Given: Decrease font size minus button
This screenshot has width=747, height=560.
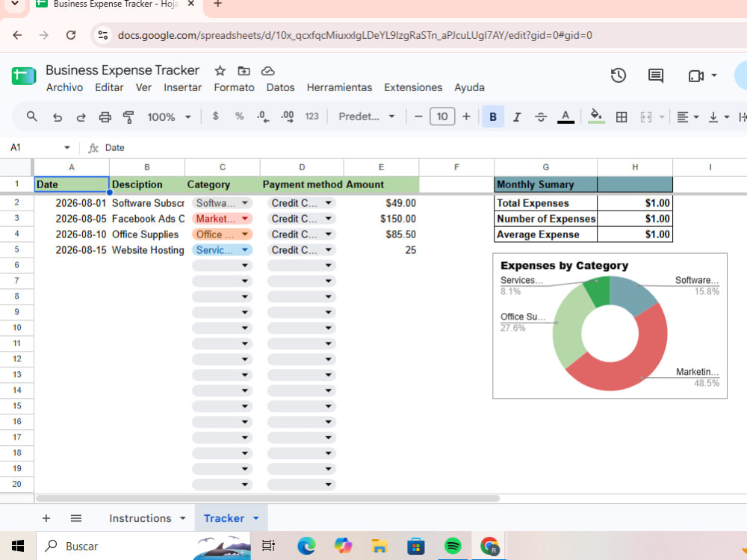Looking at the screenshot, I should pyautogui.click(x=418, y=116).
